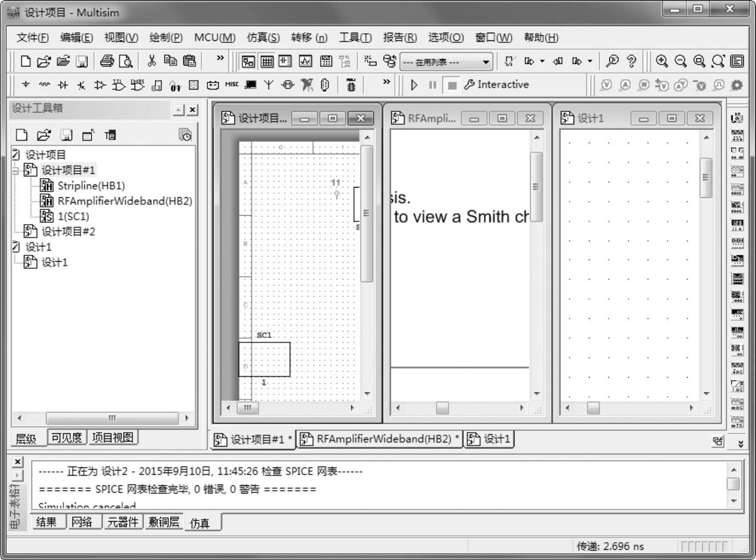756x560 pixels.
Task: Open the MISC component group
Action: click(231, 85)
